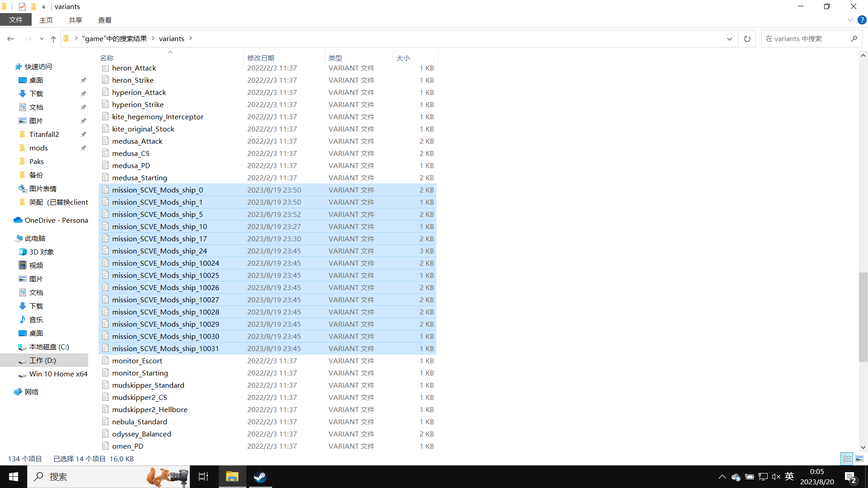Open recent locations dropdown arrow

point(42,39)
